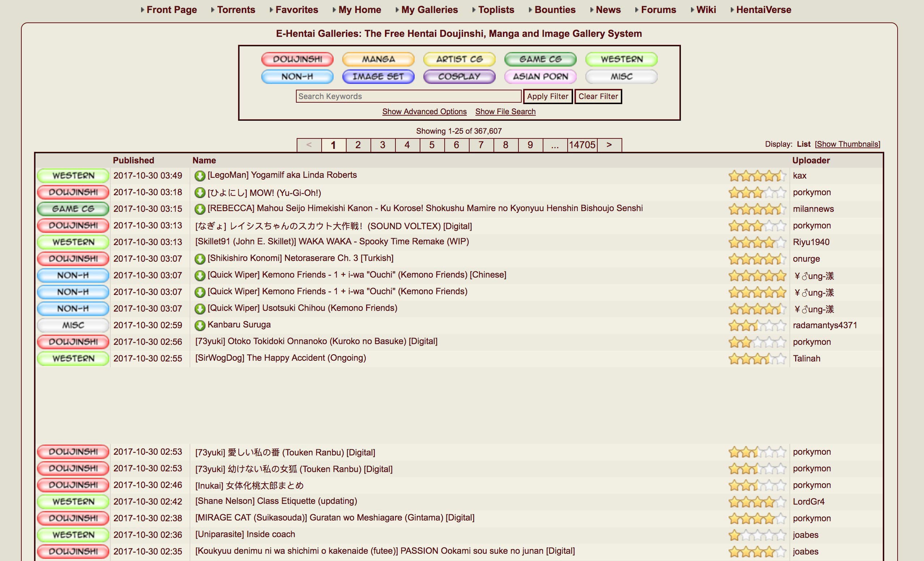Open the Front Page menu item

172,10
